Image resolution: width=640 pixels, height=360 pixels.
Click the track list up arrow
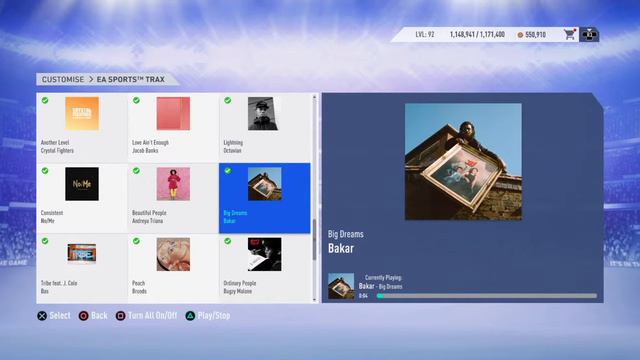314,97
